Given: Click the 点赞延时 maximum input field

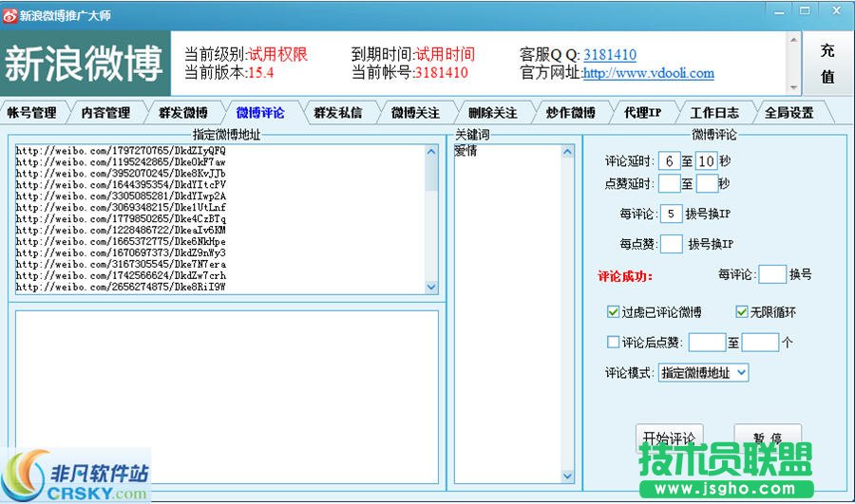Looking at the screenshot, I should pos(707,183).
